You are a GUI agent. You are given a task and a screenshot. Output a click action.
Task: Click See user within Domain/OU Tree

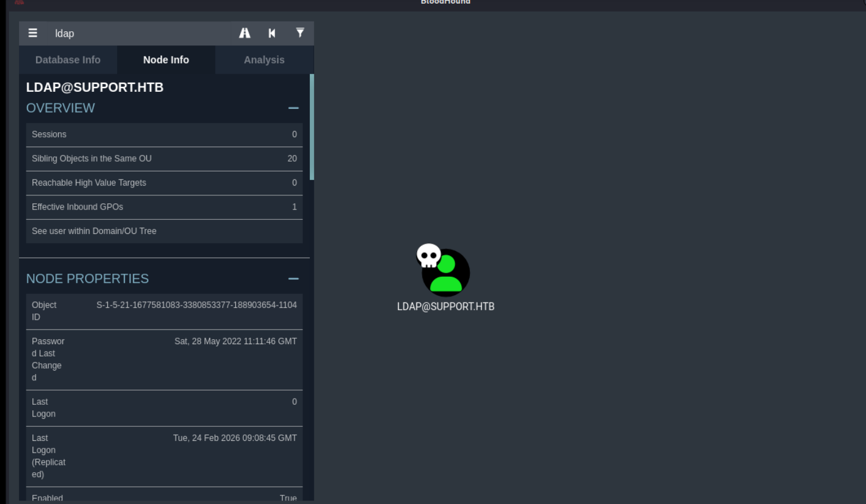tap(164, 231)
